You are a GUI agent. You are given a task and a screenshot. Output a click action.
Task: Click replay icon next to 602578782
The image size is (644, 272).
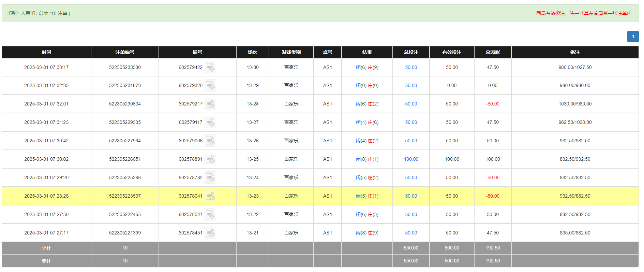click(x=210, y=178)
